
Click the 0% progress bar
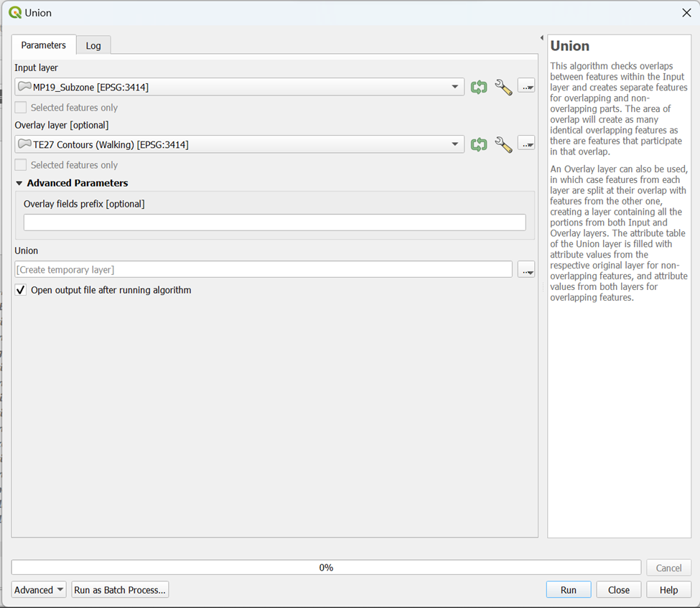coord(326,568)
